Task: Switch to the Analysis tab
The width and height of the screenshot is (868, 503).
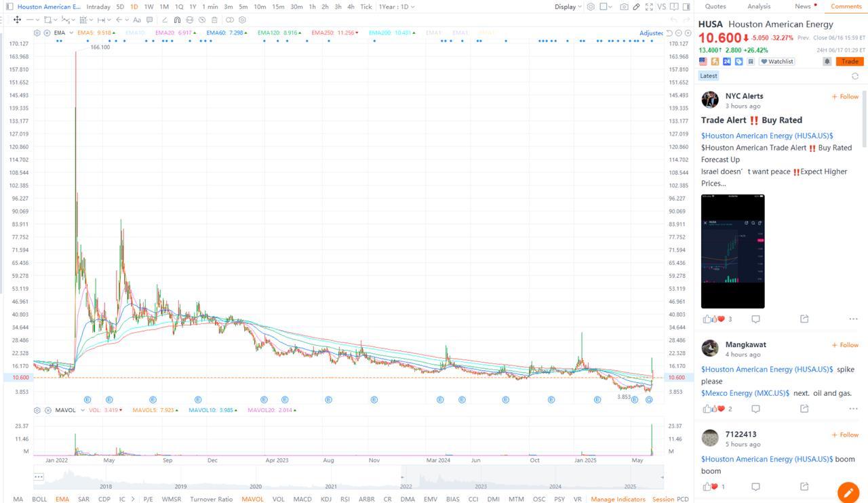Action: [759, 6]
